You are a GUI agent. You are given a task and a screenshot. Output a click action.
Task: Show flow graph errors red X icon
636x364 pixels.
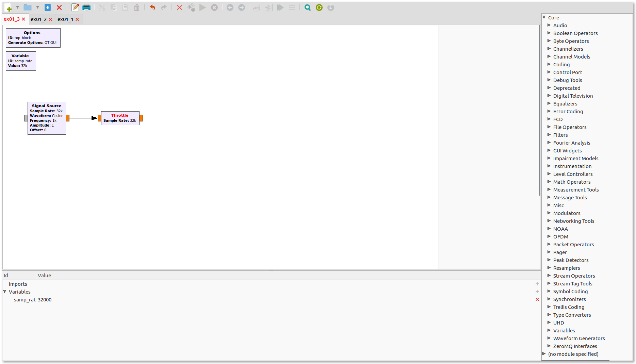click(x=180, y=7)
